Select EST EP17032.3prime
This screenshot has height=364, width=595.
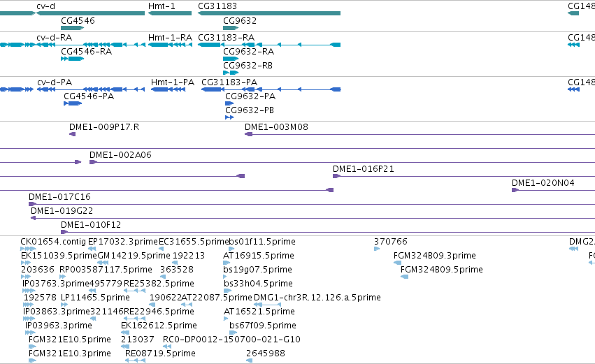tap(92, 249)
